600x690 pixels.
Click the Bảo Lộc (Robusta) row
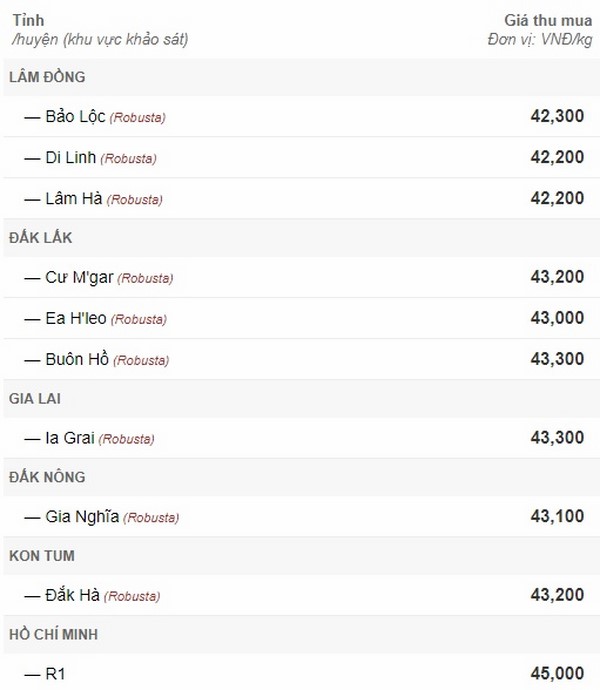tap(301, 116)
